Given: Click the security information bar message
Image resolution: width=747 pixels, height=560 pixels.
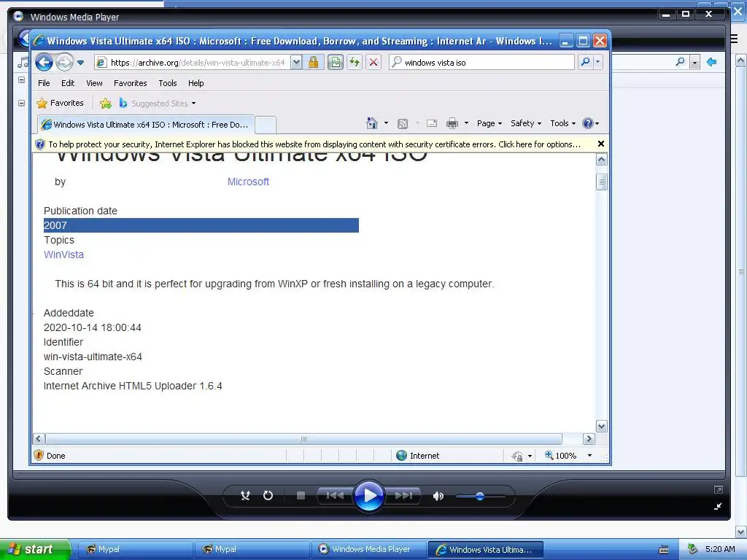Looking at the screenshot, I should 314,144.
